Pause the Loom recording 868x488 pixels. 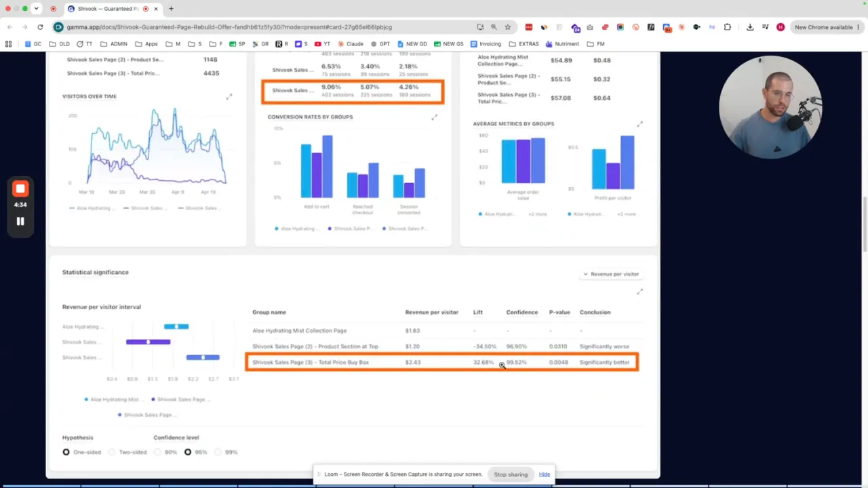coord(20,221)
